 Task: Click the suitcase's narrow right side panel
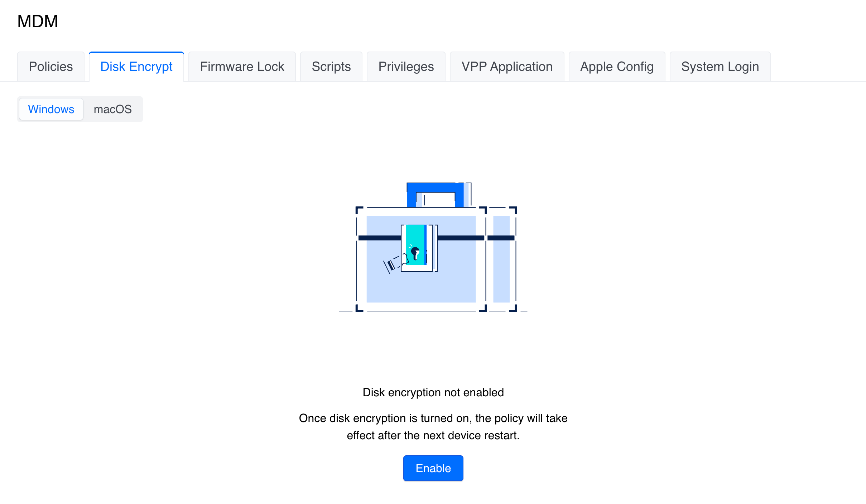pos(501,272)
